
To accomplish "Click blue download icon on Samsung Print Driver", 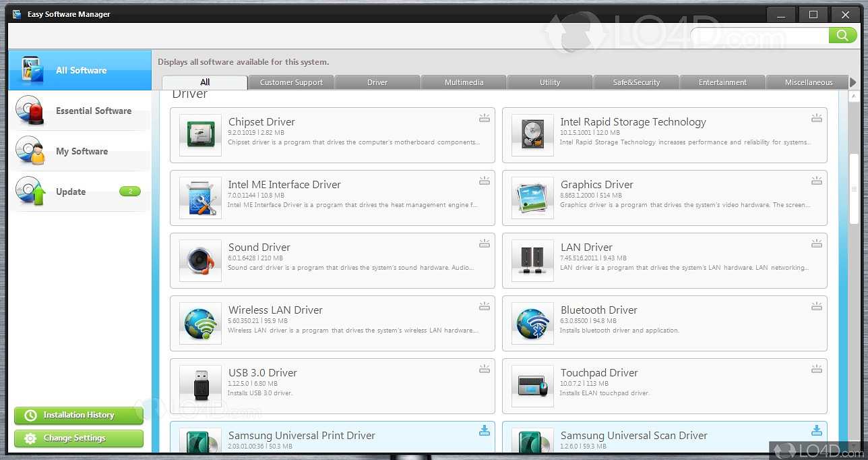I will tap(484, 431).
